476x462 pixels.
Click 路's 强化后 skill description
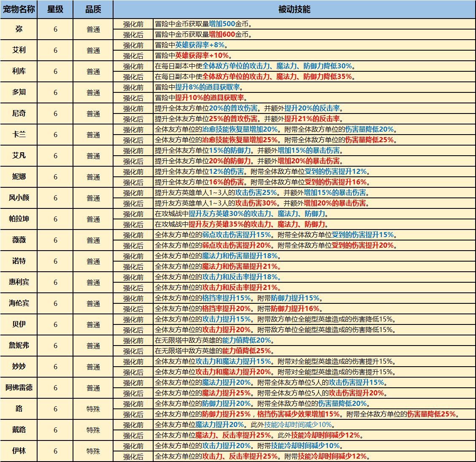click(314, 414)
